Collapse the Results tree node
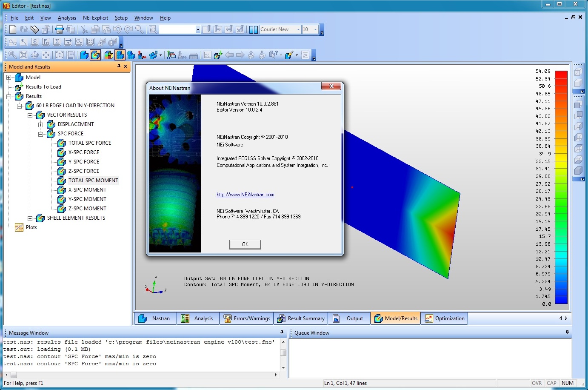This screenshot has height=390, width=588. tap(9, 96)
